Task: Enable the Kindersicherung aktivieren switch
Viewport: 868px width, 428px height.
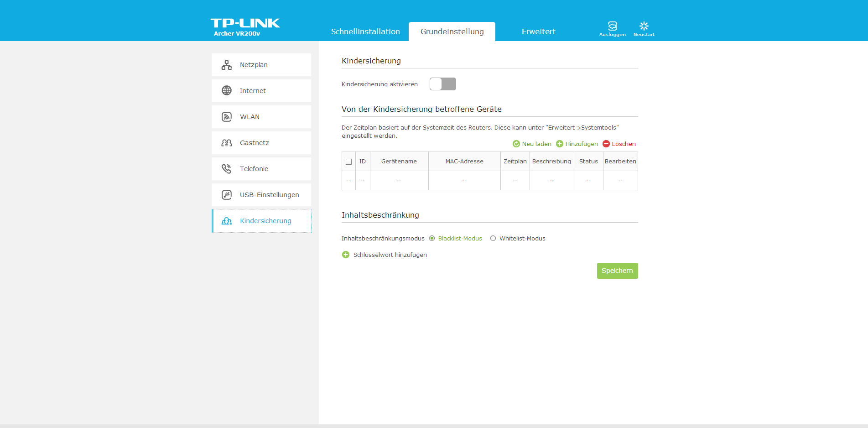Action: [442, 84]
